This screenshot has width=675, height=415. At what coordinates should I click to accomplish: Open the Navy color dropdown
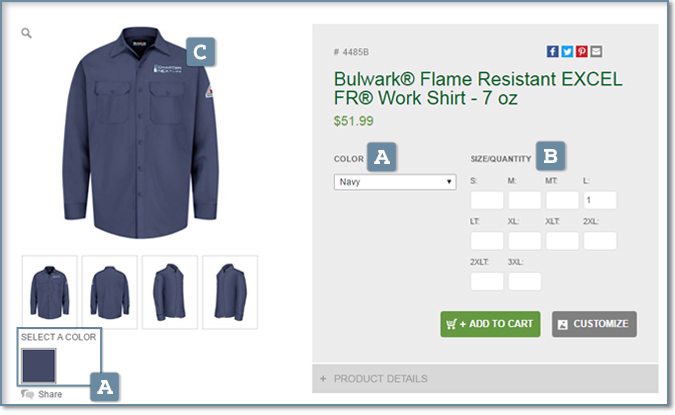pyautogui.click(x=395, y=182)
